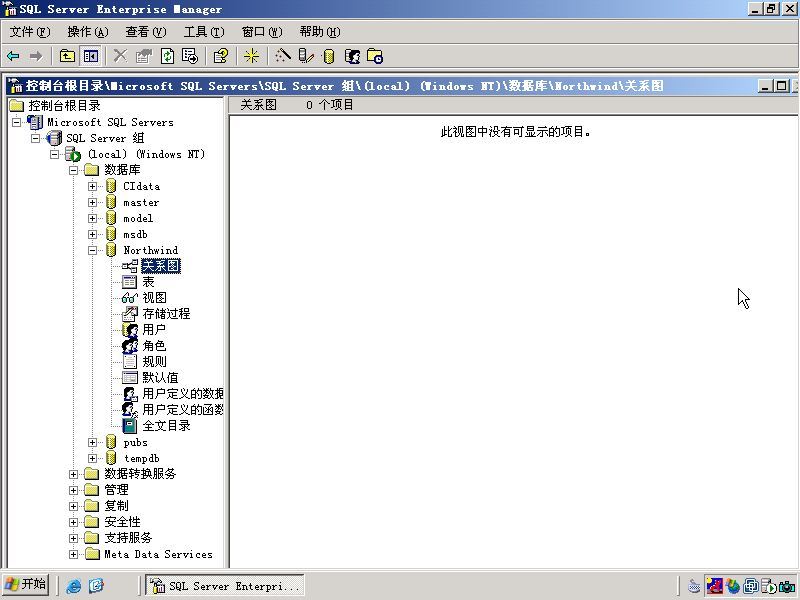The width and height of the screenshot is (800, 600).
Task: Open the 窗口(W) menu
Action: pos(262,32)
